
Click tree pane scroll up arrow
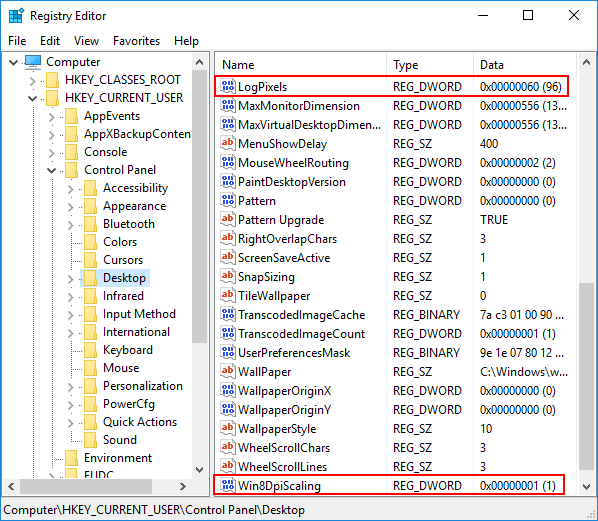coord(199,62)
